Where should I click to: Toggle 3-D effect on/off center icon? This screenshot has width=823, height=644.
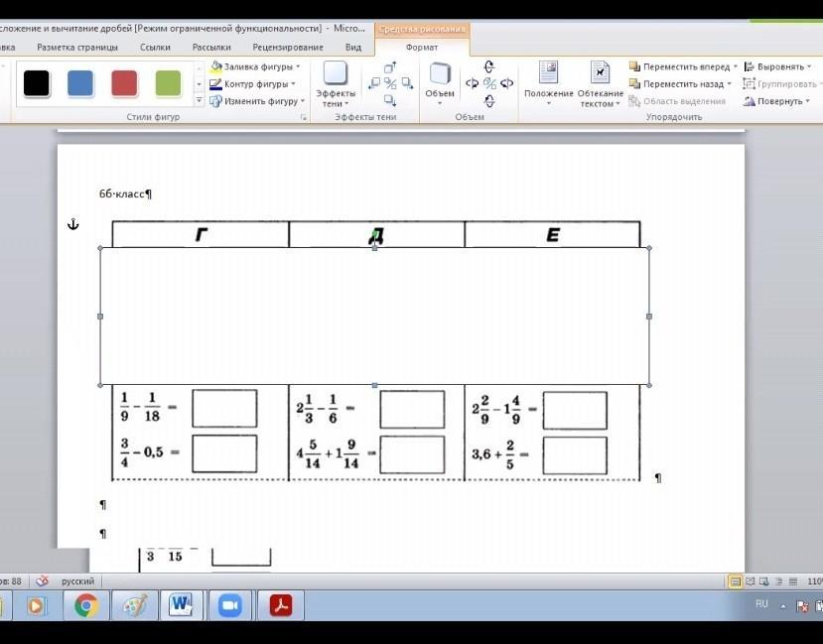pyautogui.click(x=489, y=83)
